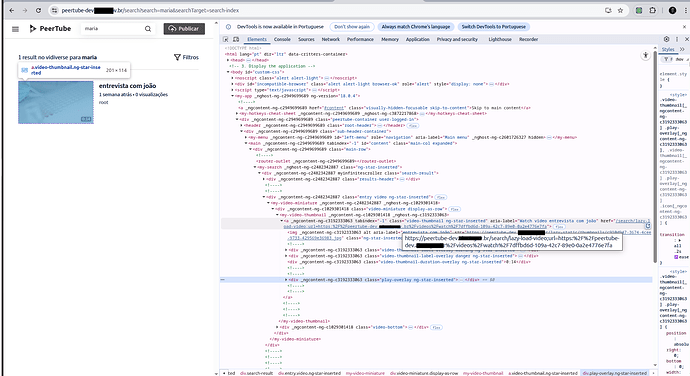Select the inspect element picker icon
This screenshot has width=690, height=376.
(225, 39)
